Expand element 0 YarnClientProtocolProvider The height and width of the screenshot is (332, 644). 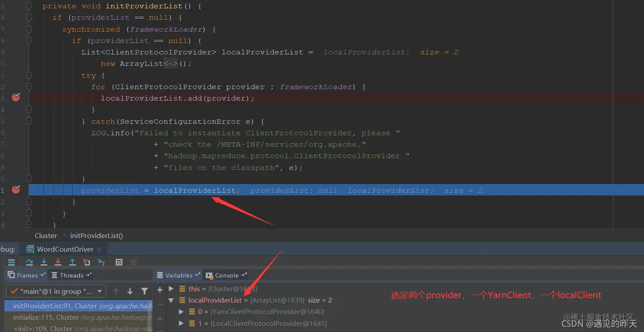coord(181,312)
